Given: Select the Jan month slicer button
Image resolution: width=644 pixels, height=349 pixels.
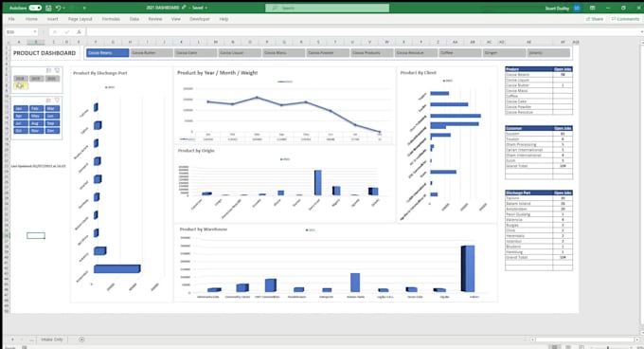Looking at the screenshot, I should (21, 108).
